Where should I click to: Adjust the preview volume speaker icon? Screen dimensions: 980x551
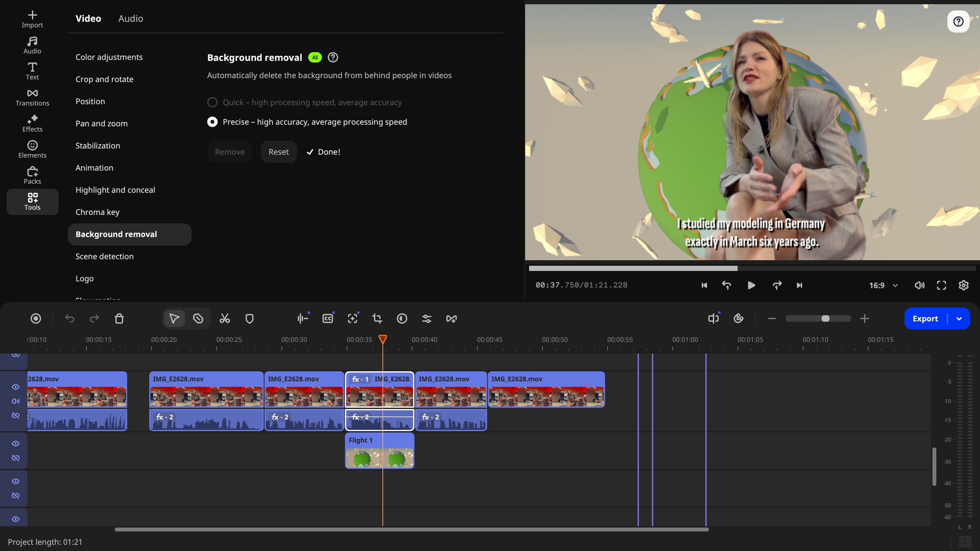[x=919, y=285]
